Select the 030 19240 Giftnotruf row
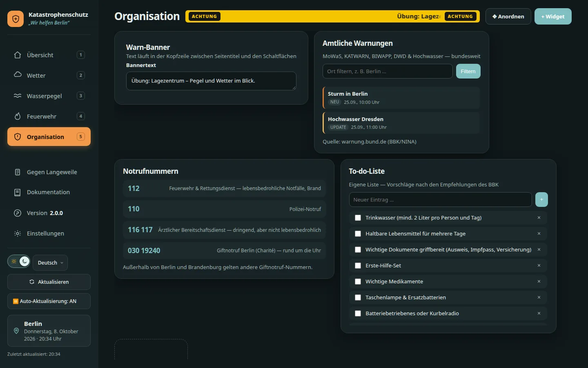This screenshot has width=588, height=368. (x=224, y=250)
